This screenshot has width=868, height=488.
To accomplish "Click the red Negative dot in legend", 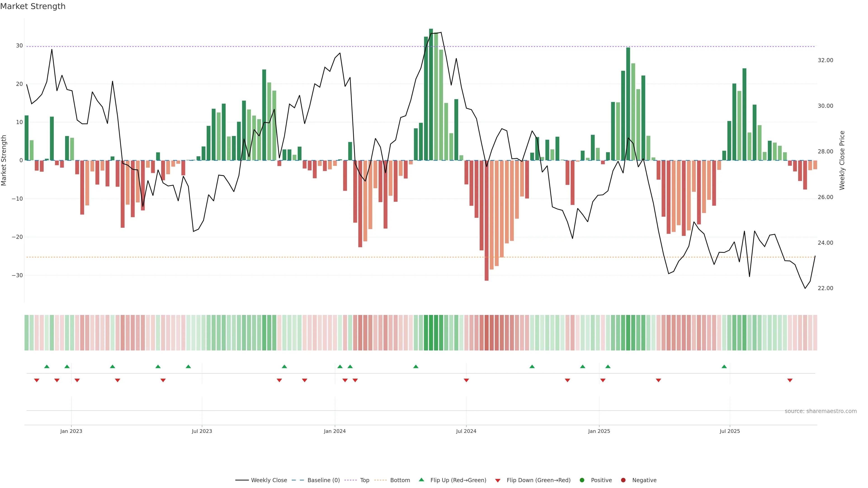I will click(623, 480).
